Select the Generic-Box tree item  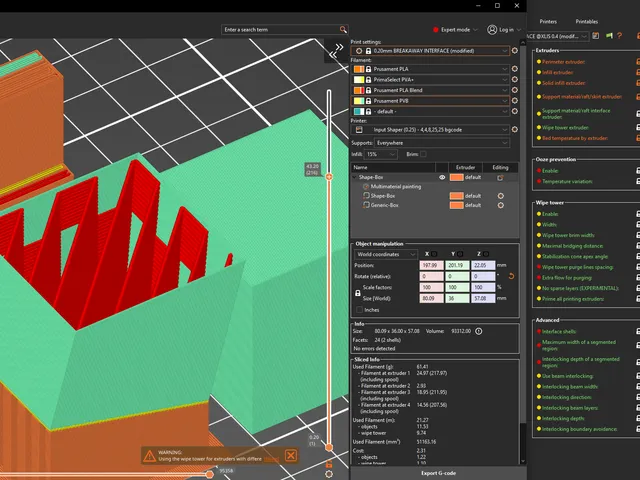point(384,205)
